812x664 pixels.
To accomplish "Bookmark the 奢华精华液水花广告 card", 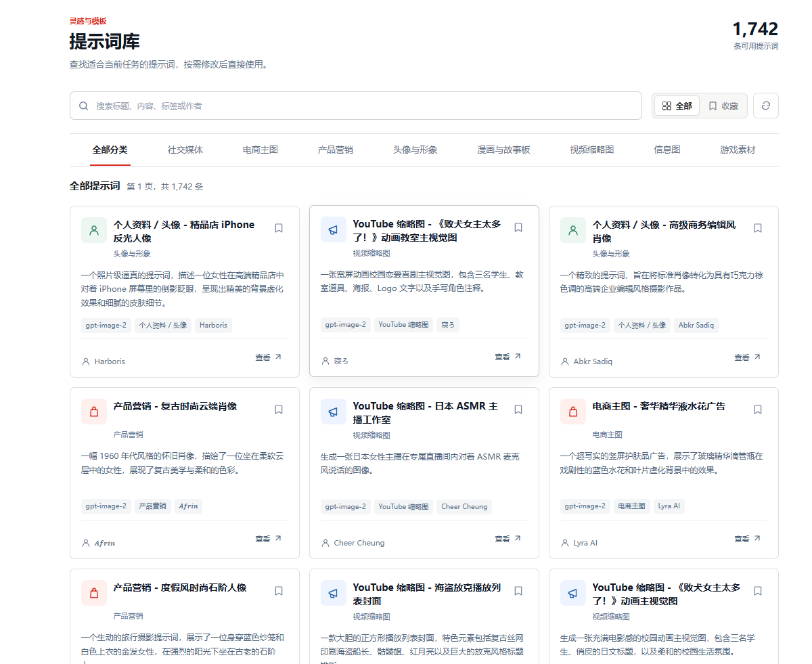I will [758, 410].
